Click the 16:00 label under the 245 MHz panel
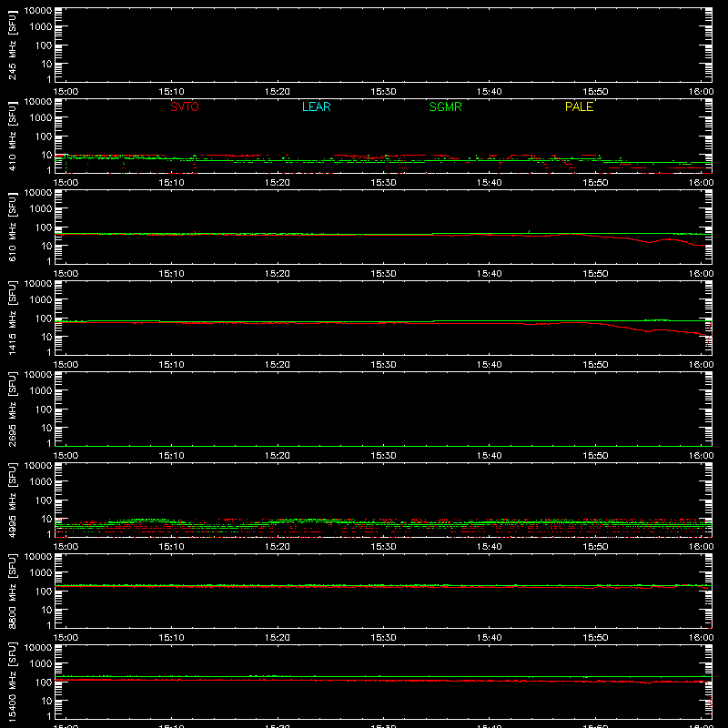This screenshot has width=728, height=728. (701, 92)
